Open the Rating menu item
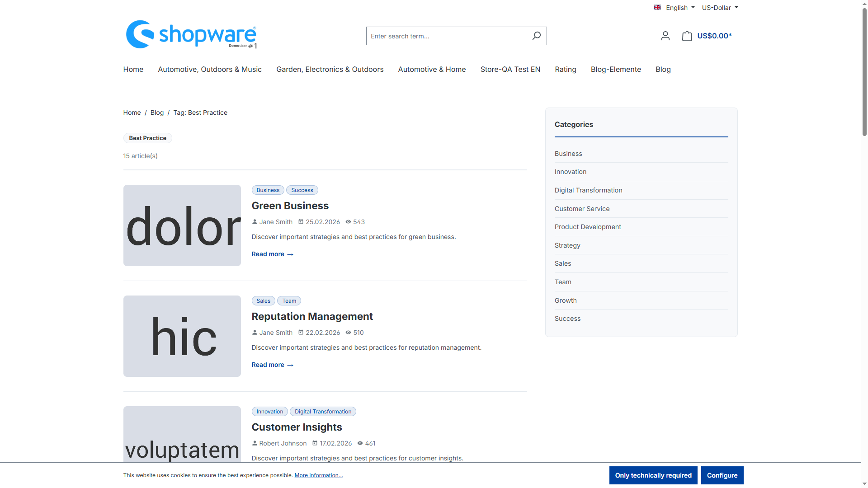Viewport: 868px width, 488px height. click(x=566, y=69)
